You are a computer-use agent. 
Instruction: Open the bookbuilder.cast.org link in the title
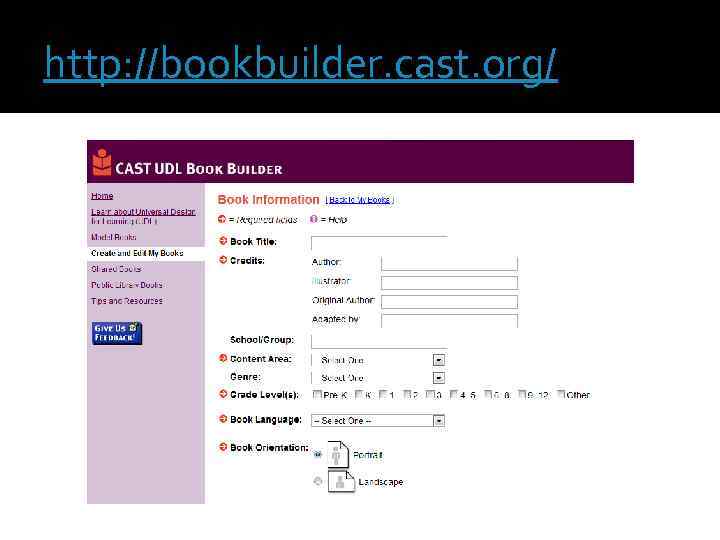tap(301, 64)
